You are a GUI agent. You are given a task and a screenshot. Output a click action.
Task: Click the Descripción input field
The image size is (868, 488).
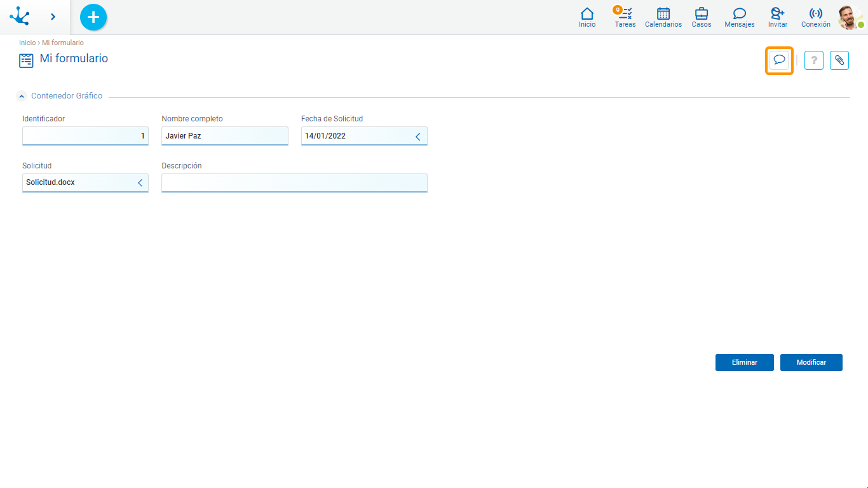pos(294,183)
